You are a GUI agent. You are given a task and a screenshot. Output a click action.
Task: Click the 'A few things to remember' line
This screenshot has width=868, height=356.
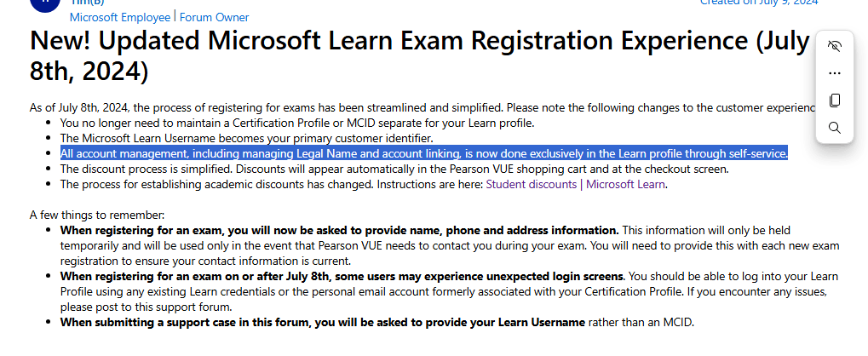pyautogui.click(x=97, y=215)
